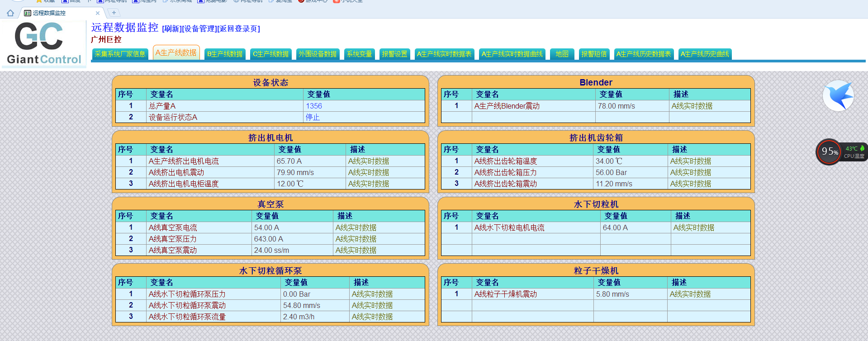Open the C生产线数据 tab
The image size is (868, 341).
coord(270,54)
